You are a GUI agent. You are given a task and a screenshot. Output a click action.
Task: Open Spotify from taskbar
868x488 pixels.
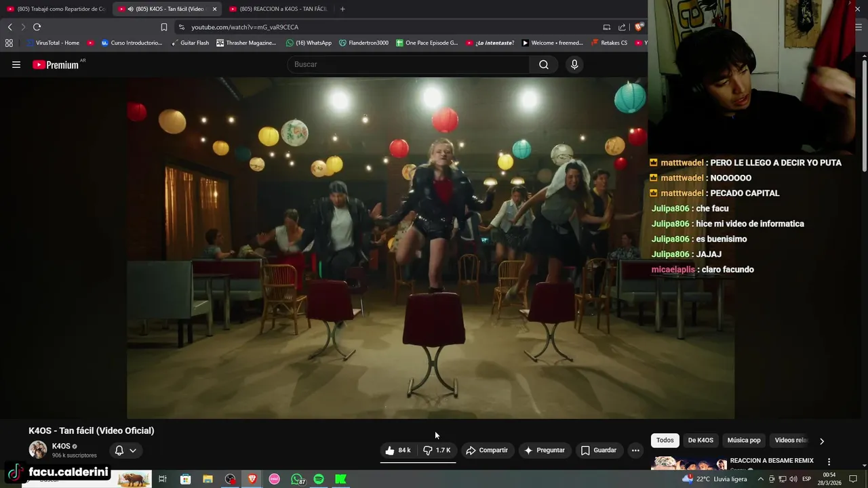point(319,479)
